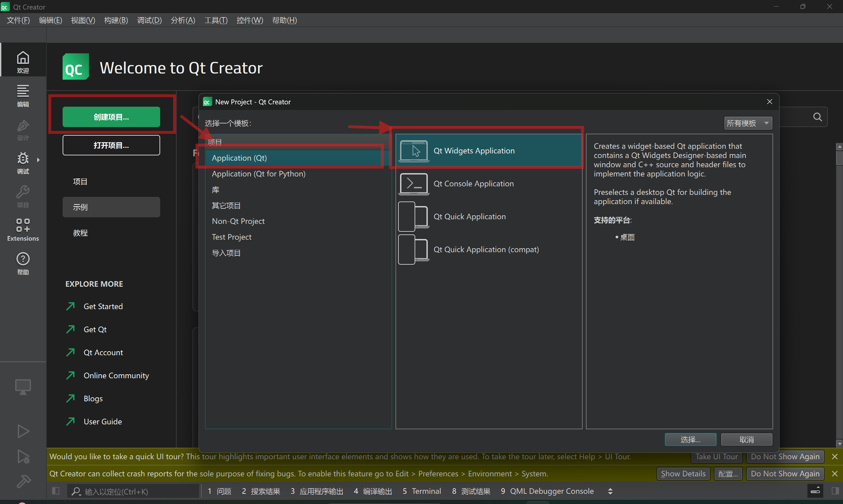Image resolution: width=843 pixels, height=504 pixels.
Task: Select Qt Console Application template
Action: tap(473, 184)
